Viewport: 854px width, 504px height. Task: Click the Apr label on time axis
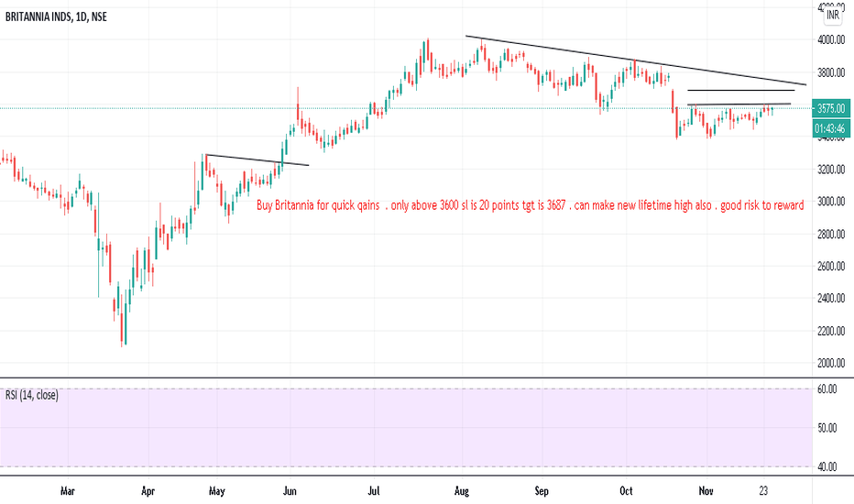tap(148, 491)
